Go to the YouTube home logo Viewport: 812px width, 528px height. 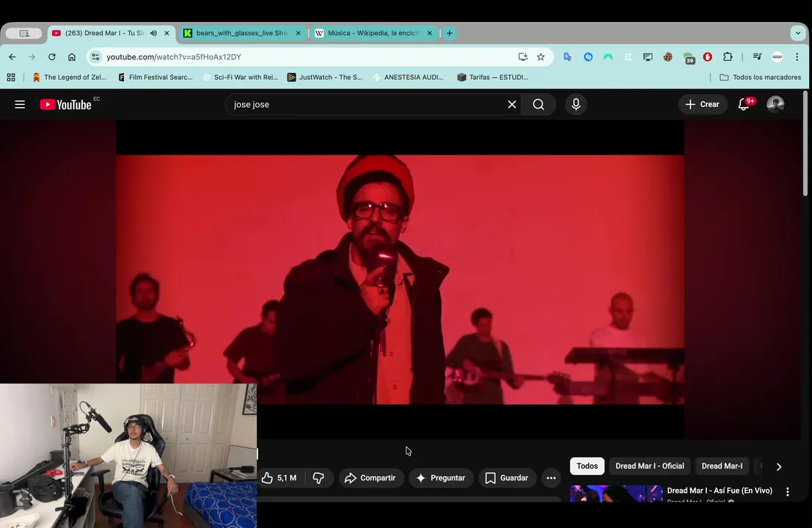(x=66, y=105)
